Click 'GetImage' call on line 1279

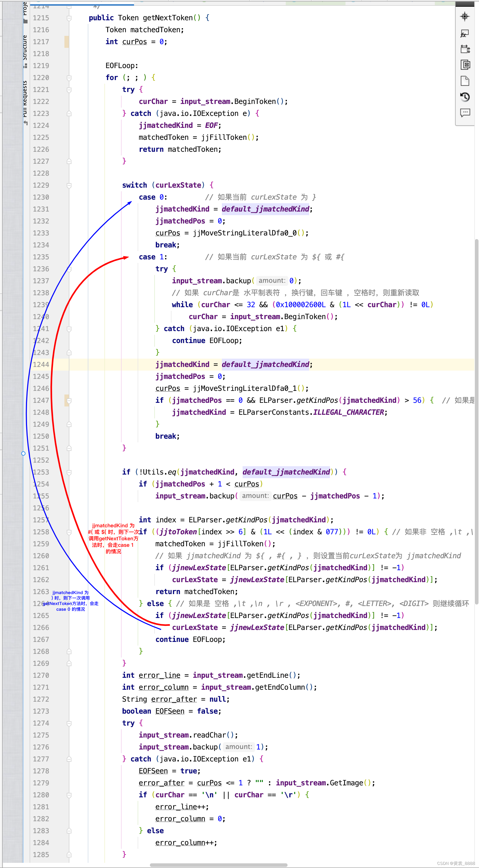[347, 783]
